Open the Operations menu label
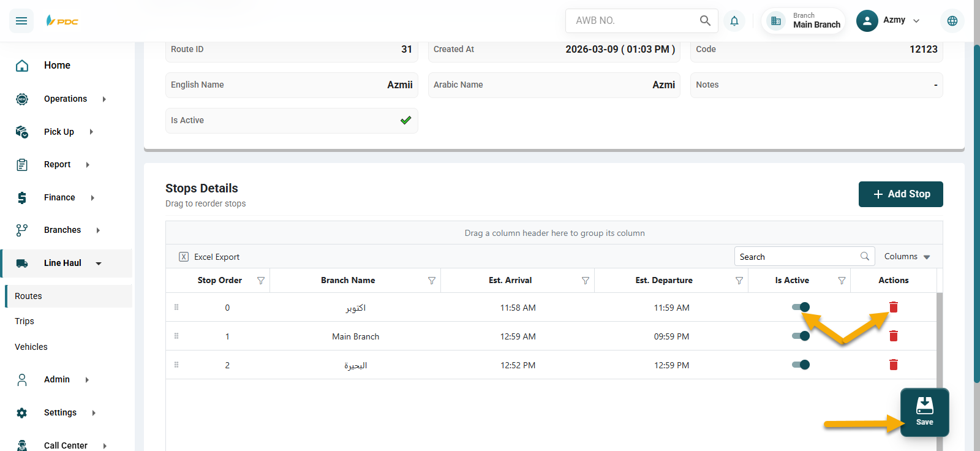The width and height of the screenshot is (980, 451). (x=66, y=99)
